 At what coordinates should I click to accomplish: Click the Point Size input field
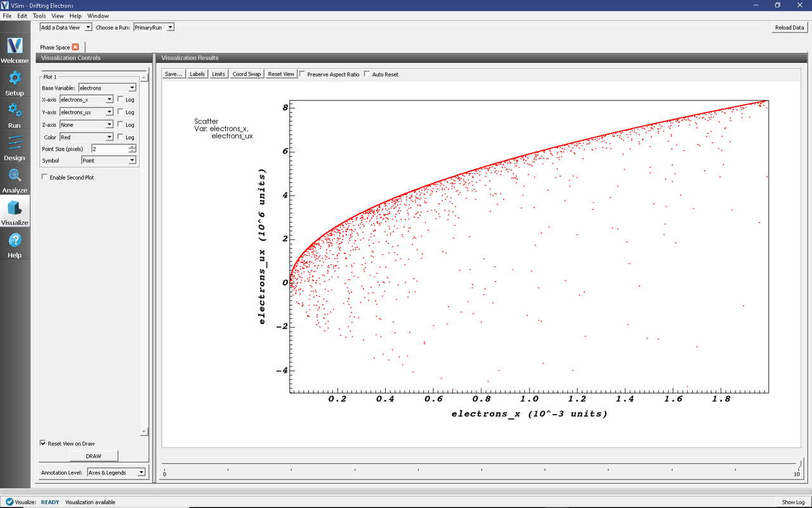(x=109, y=149)
